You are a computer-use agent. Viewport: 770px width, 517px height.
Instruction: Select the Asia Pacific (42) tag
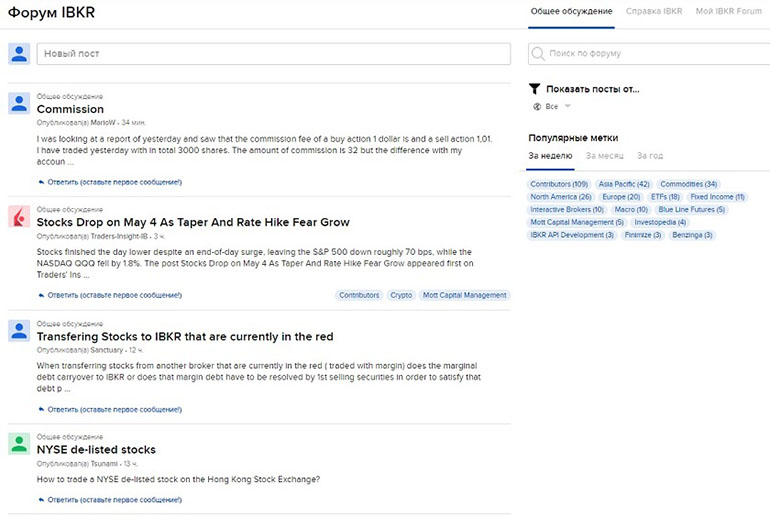[x=624, y=184]
